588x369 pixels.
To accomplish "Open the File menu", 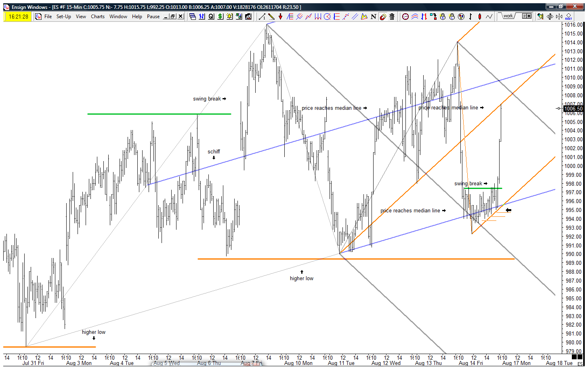I will [48, 17].
